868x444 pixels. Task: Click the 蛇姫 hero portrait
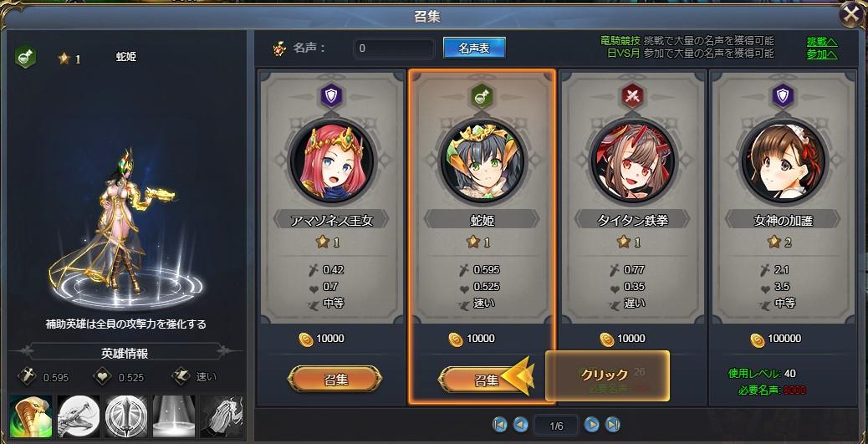[483, 161]
